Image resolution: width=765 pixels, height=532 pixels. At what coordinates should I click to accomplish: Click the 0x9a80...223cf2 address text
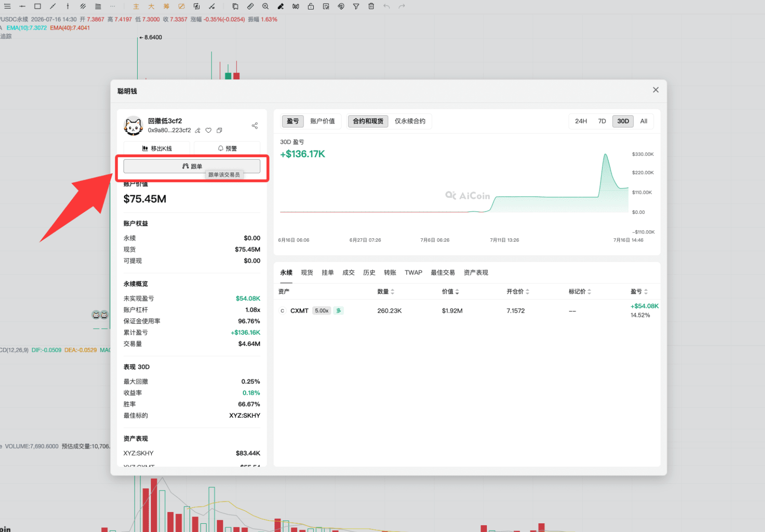[169, 130]
